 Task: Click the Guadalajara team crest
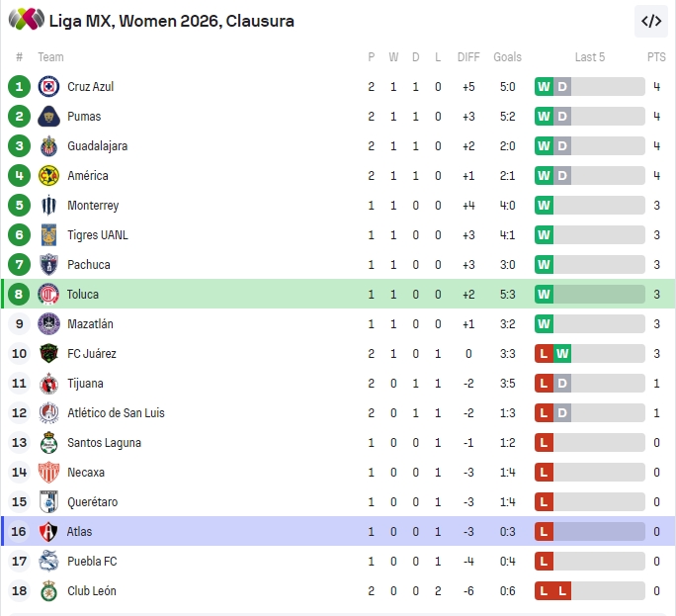click(48, 146)
